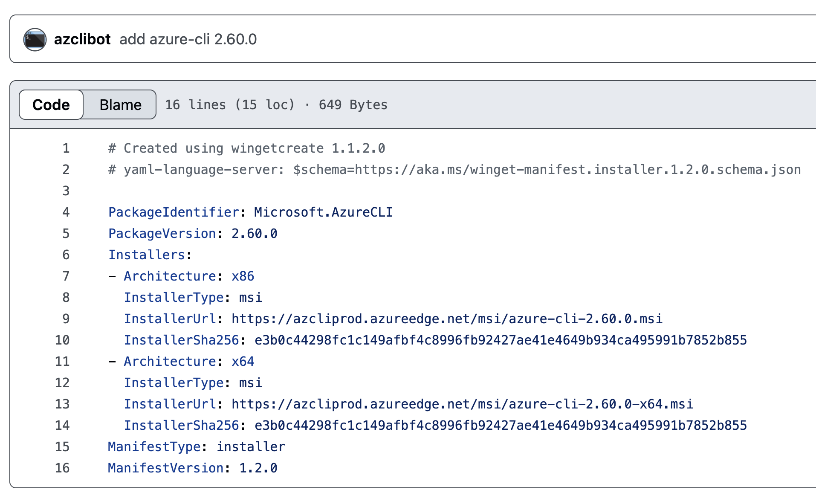This screenshot has height=504, width=816.
Task: Select line number 11 for x64 Architecture
Action: (x=62, y=362)
